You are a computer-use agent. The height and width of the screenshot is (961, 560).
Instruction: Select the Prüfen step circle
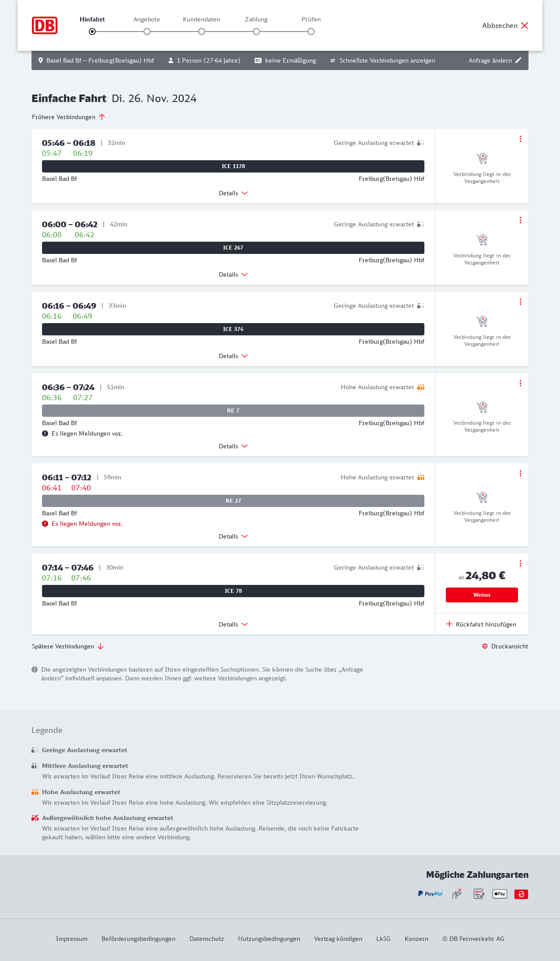click(311, 32)
